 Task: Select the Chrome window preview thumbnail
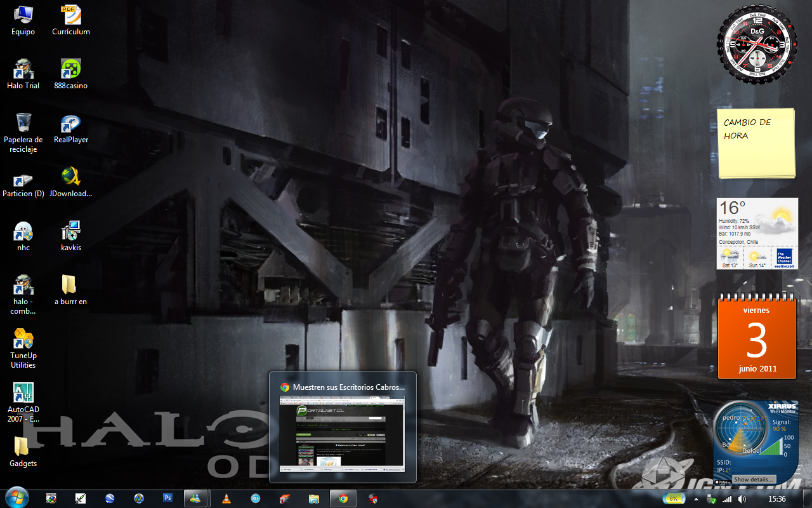pos(342,433)
